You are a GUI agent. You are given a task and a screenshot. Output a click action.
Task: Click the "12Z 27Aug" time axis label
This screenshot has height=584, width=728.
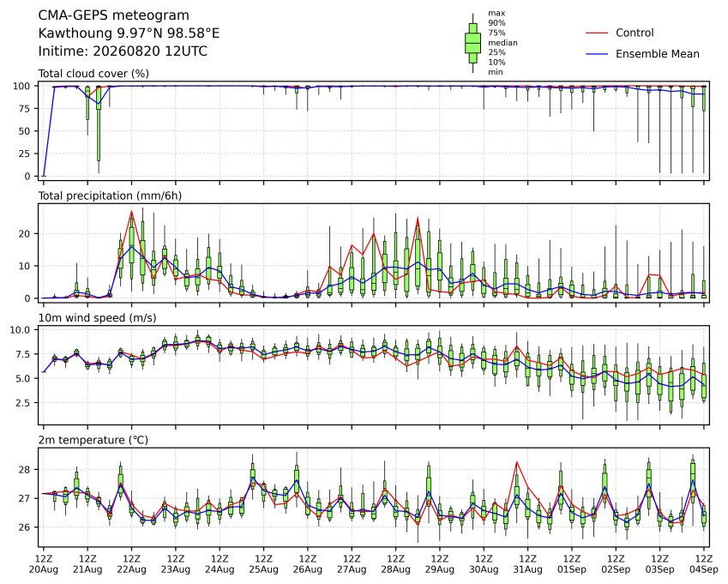click(352, 564)
